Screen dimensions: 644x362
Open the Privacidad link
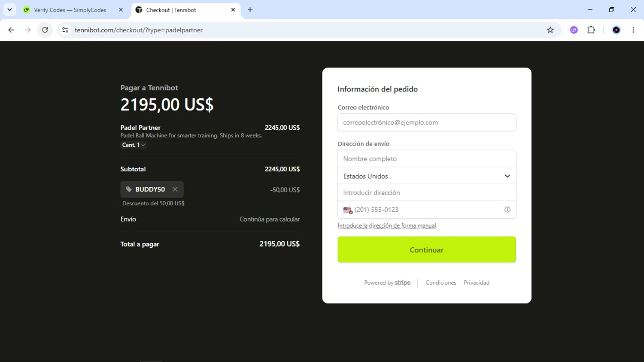pyautogui.click(x=477, y=283)
